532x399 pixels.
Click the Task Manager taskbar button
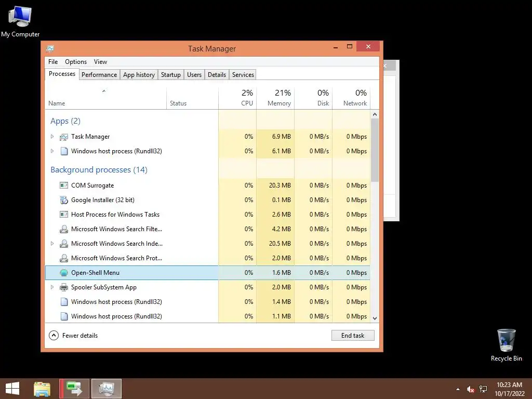point(107,389)
